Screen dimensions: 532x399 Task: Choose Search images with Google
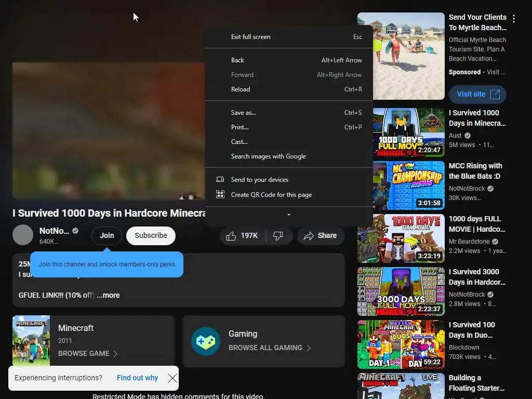coord(289,156)
